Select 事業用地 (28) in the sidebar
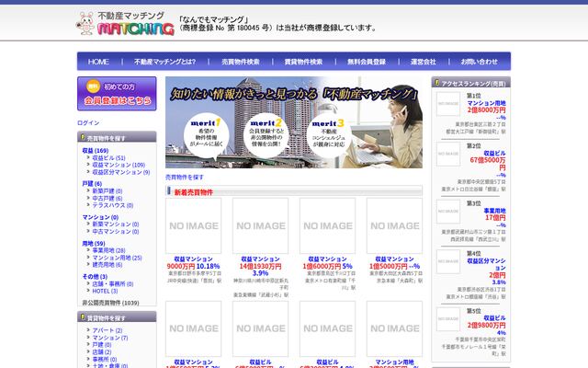The height and width of the screenshot is (368, 588). click(x=108, y=250)
